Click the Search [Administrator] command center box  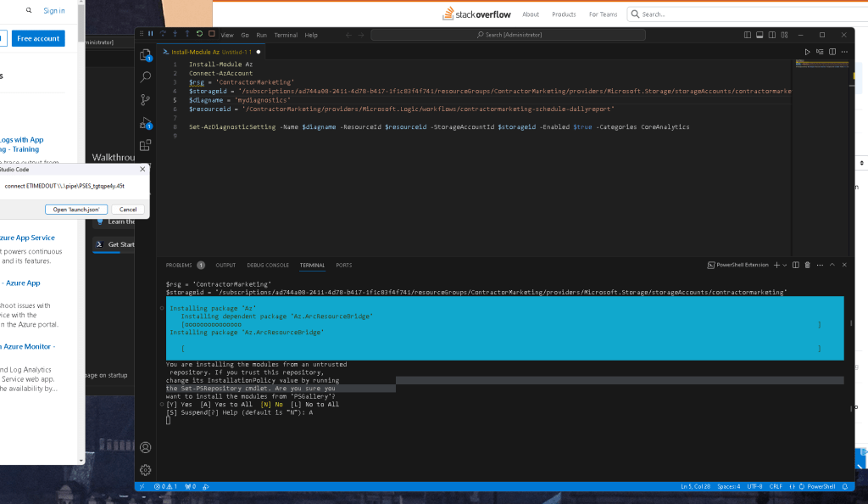click(x=509, y=35)
